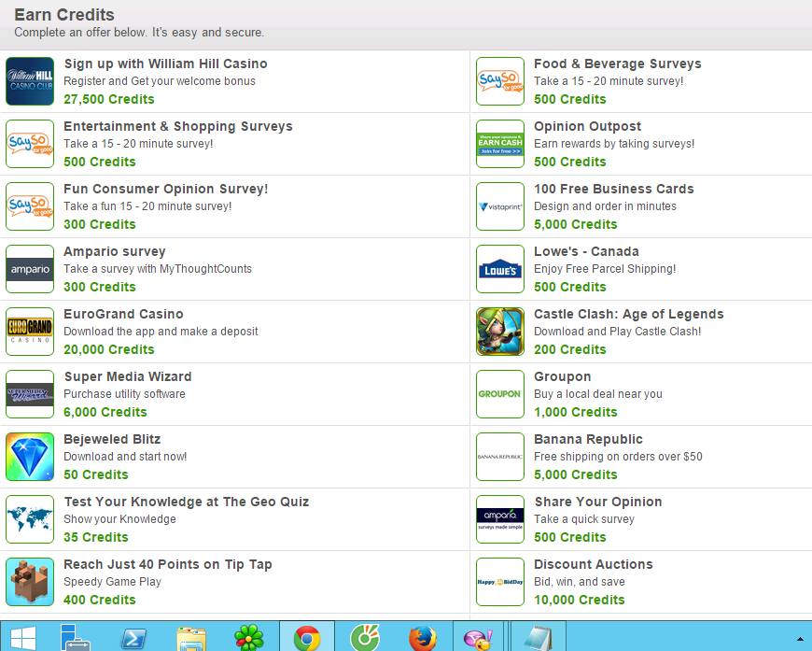
Task: Click the Ampario survey logo icon
Action: 30,269
